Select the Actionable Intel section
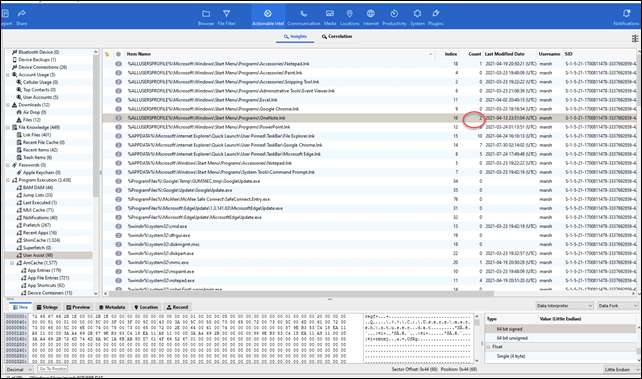 268,17
